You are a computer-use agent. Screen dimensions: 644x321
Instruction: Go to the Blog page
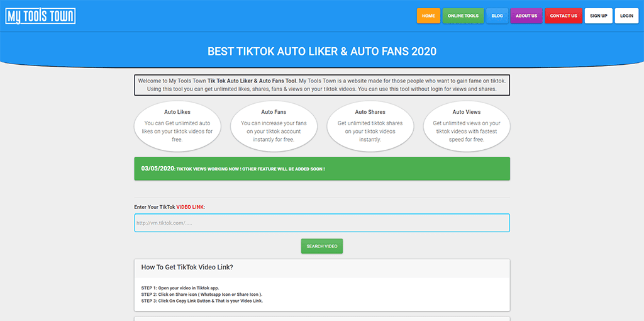(x=497, y=16)
